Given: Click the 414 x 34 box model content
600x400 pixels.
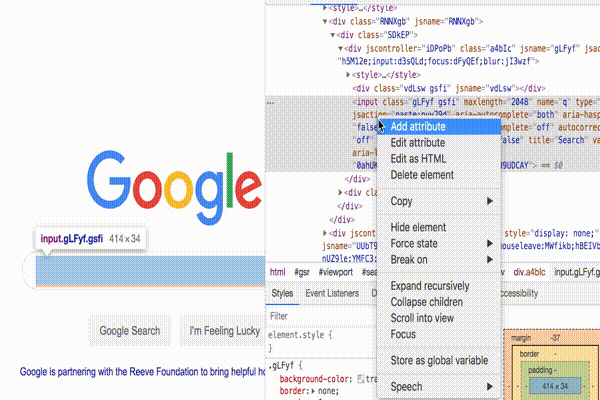Looking at the screenshot, I should [x=555, y=386].
